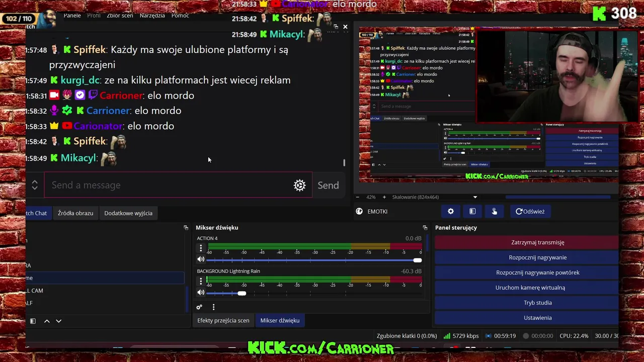Pop out the Mikser dźwięku dock
This screenshot has width=644, height=362.
point(425,228)
